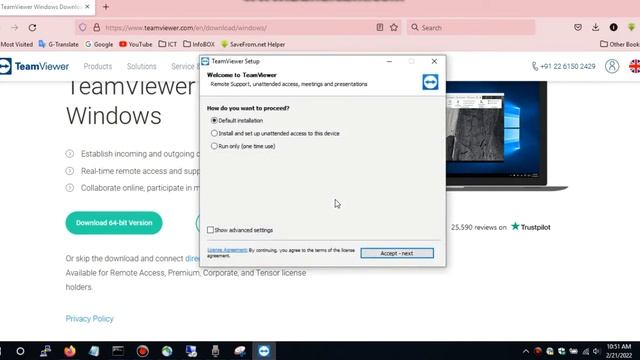This screenshot has width=640, height=360.
Task: Click the dark circular extension icon in toolbar
Action: 613,27
